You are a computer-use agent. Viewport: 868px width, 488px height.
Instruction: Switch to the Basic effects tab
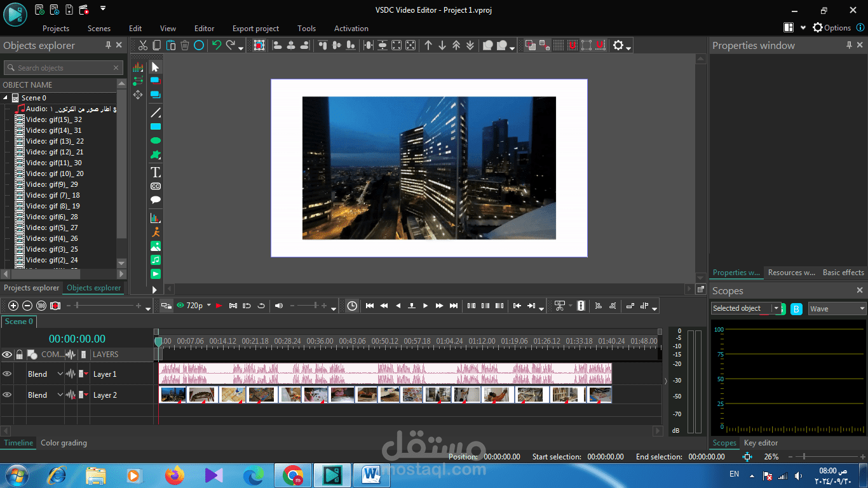pos(843,273)
